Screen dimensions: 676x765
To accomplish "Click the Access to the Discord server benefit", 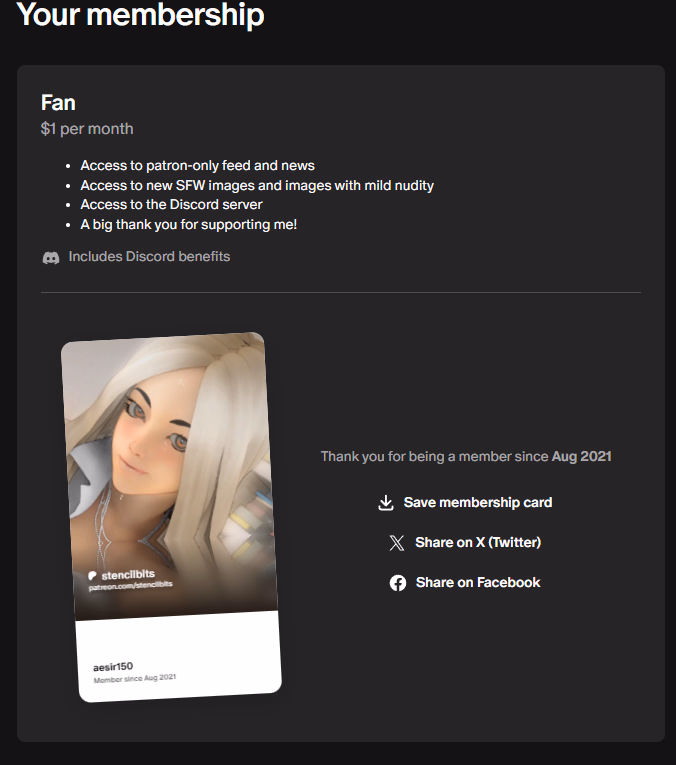I will 171,204.
